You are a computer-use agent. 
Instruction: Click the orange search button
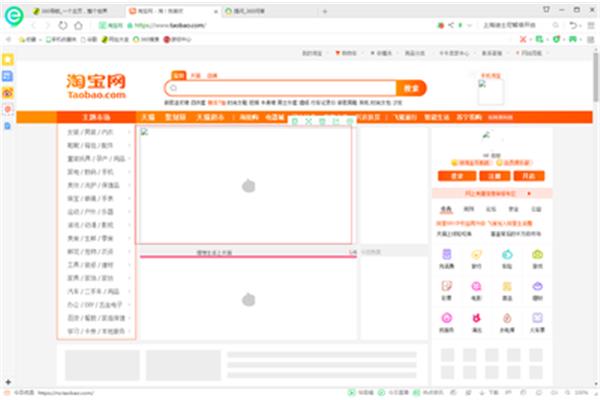point(411,88)
